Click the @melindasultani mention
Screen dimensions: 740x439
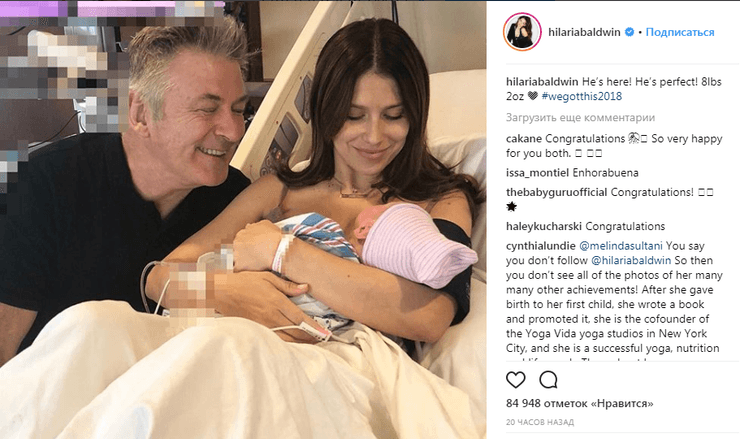tap(621, 246)
